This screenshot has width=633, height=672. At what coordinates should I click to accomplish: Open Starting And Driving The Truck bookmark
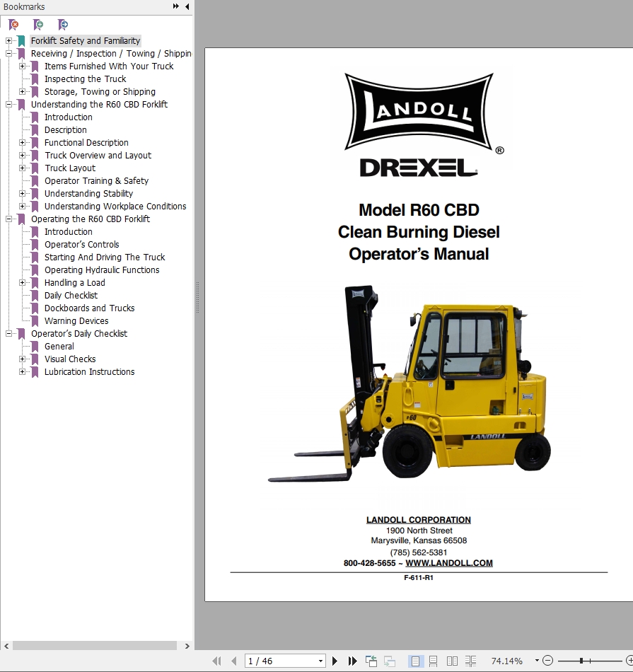pyautogui.click(x=105, y=257)
